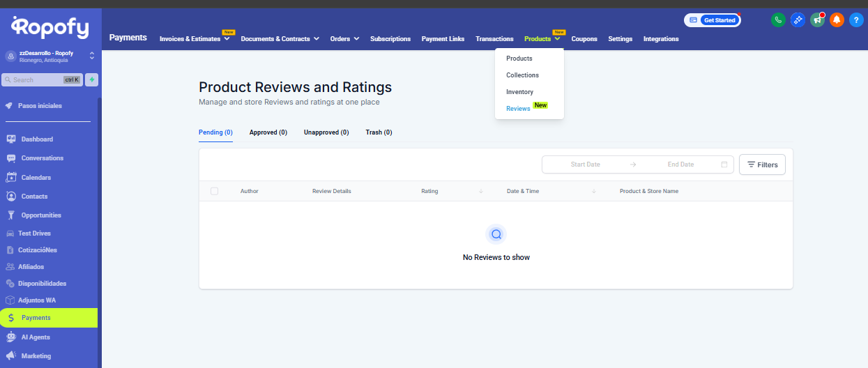Click the blue sparkle AI assistant icon
This screenshot has height=368, width=868.
point(798,20)
